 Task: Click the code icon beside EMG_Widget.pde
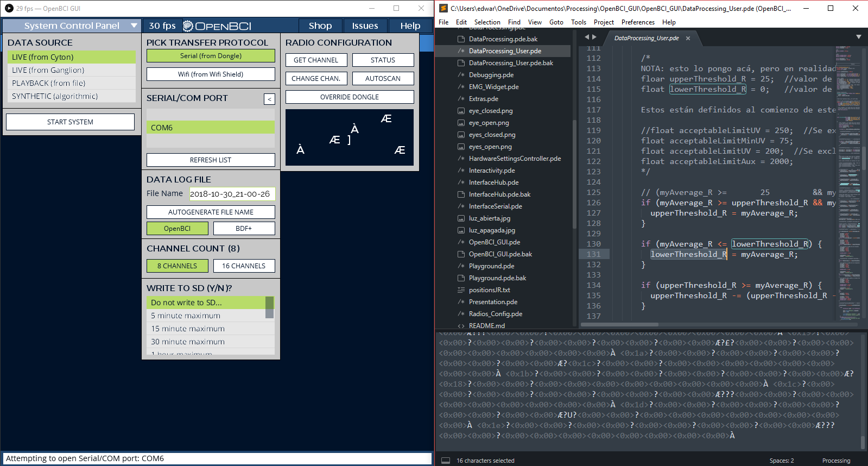461,87
